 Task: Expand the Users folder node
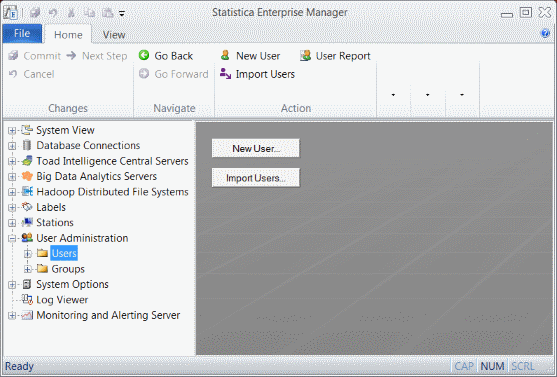28,254
